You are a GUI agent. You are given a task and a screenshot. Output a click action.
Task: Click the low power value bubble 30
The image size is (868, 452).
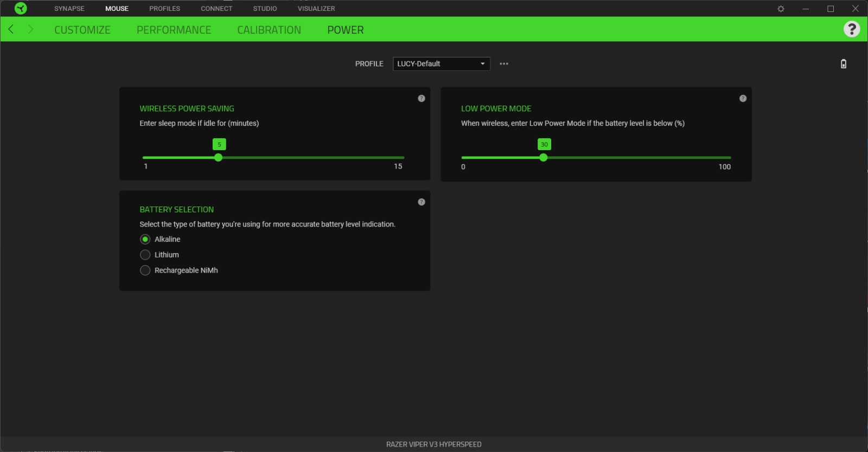(x=544, y=144)
